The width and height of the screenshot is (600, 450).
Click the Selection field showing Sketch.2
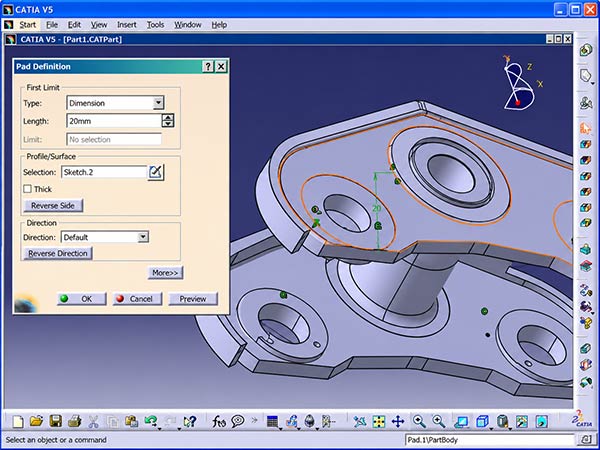104,172
